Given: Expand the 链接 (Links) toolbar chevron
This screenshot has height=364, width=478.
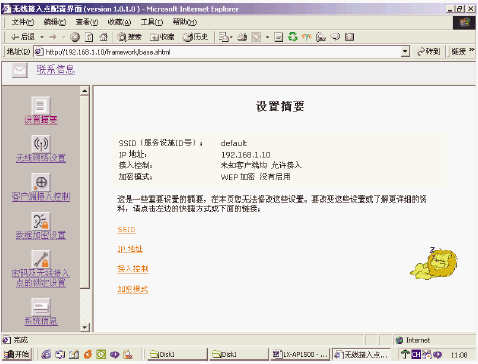Looking at the screenshot, I should [x=472, y=51].
